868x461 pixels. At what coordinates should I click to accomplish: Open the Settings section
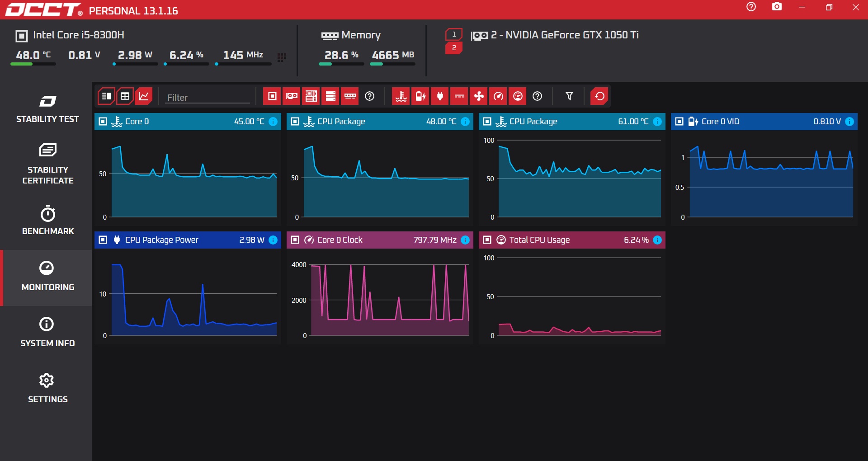(x=47, y=389)
